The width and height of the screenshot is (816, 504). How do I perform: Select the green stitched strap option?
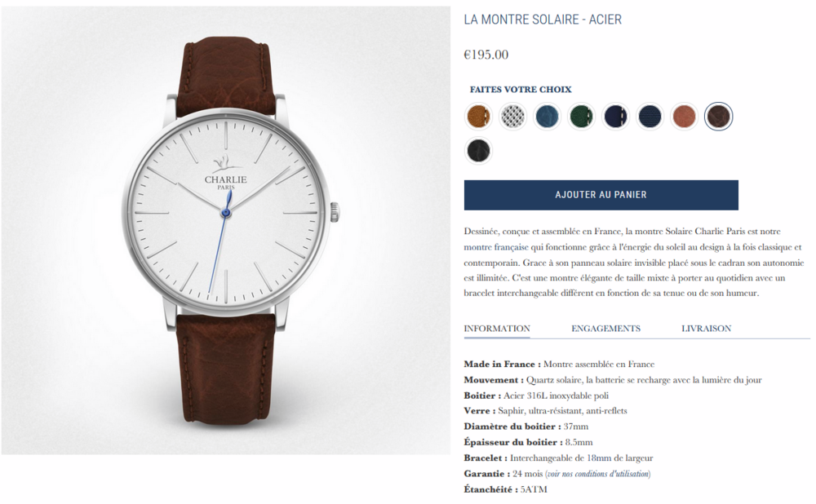coord(581,116)
